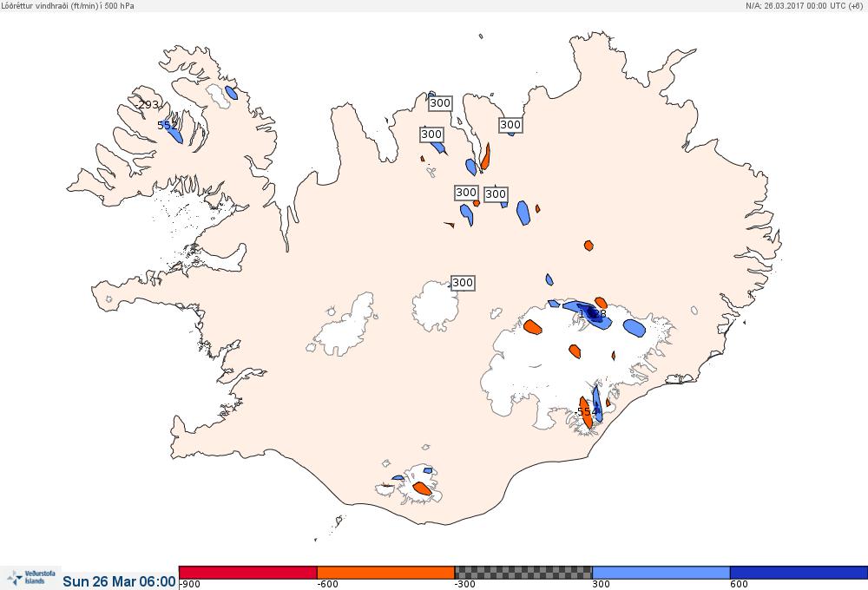Select the dark blue legend band

coord(799,573)
